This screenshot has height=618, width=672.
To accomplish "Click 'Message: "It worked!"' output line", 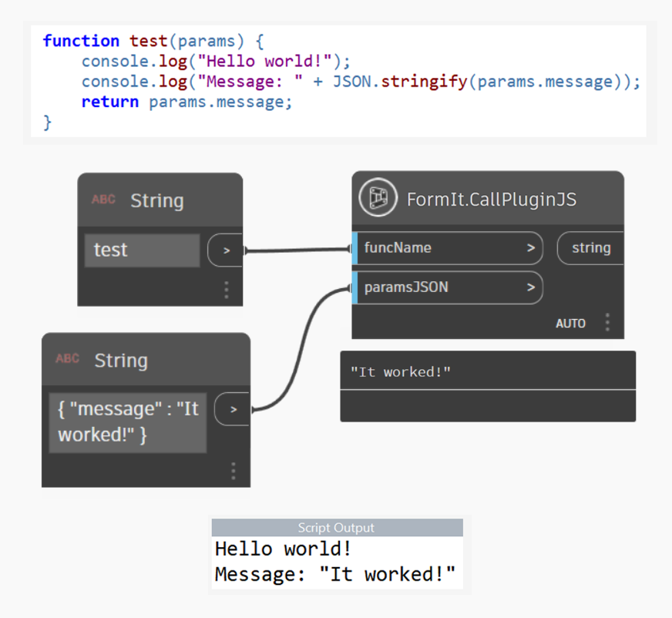I will tap(334, 574).
